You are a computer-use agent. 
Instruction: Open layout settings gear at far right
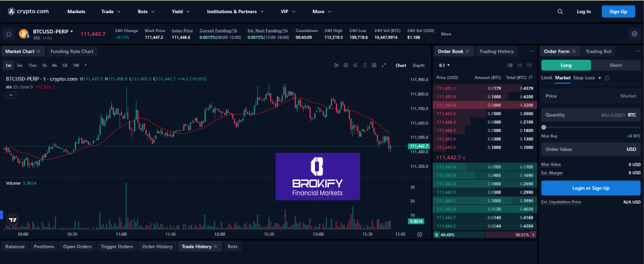[634, 34]
